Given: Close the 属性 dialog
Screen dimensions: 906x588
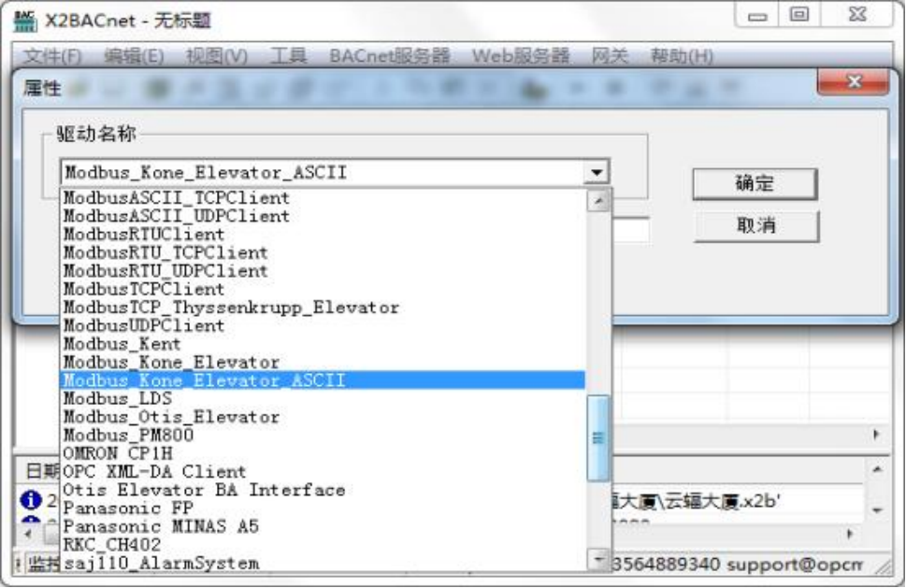Looking at the screenshot, I should tap(854, 82).
